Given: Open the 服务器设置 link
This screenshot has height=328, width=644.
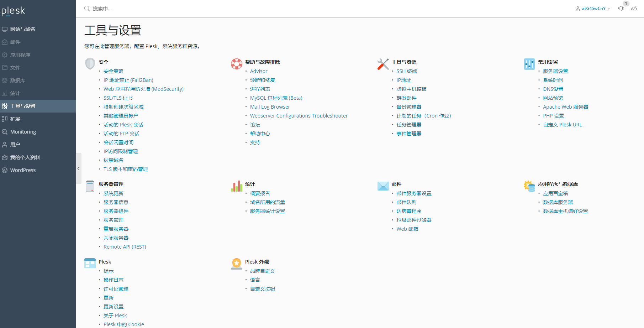Looking at the screenshot, I should click(x=555, y=71).
